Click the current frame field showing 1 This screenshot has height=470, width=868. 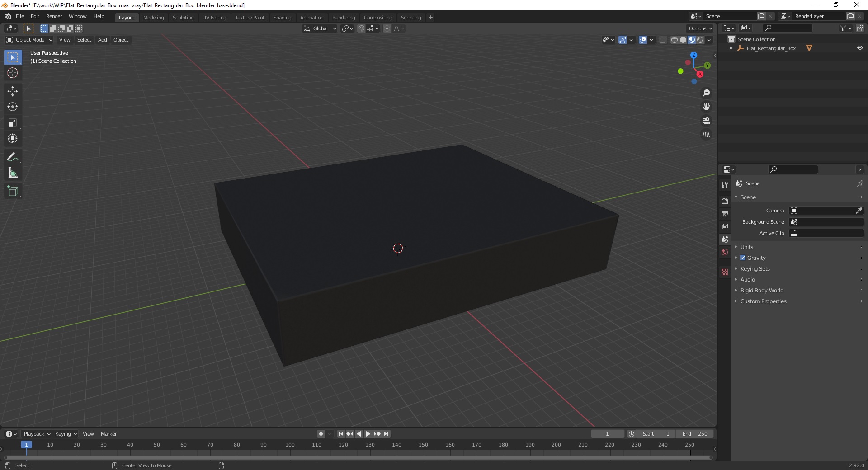coord(607,434)
